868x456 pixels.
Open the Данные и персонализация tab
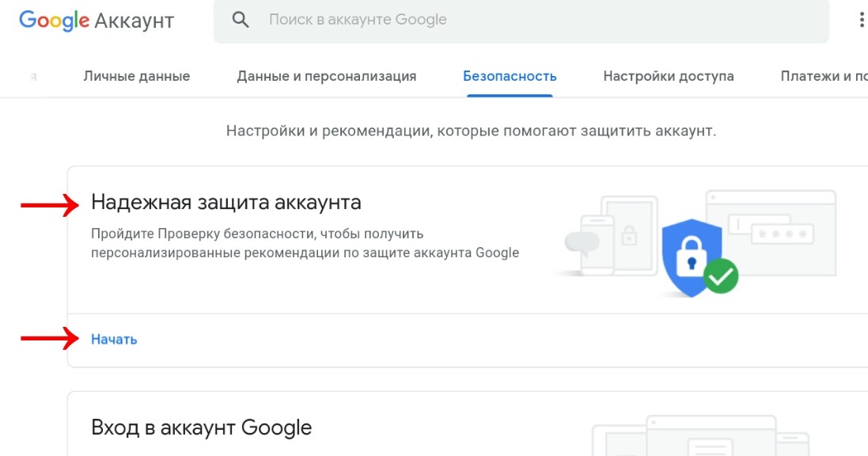(x=327, y=75)
